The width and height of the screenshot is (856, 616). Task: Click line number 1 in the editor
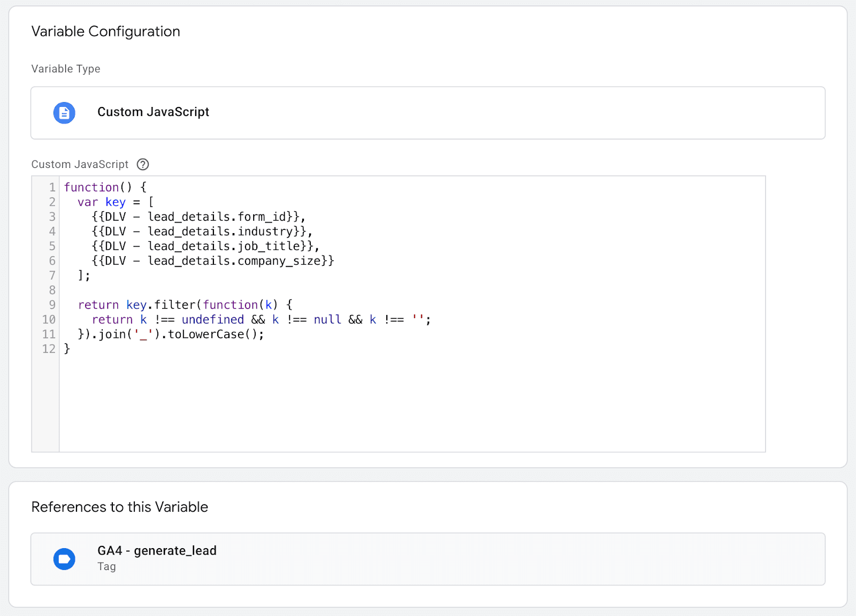point(51,187)
